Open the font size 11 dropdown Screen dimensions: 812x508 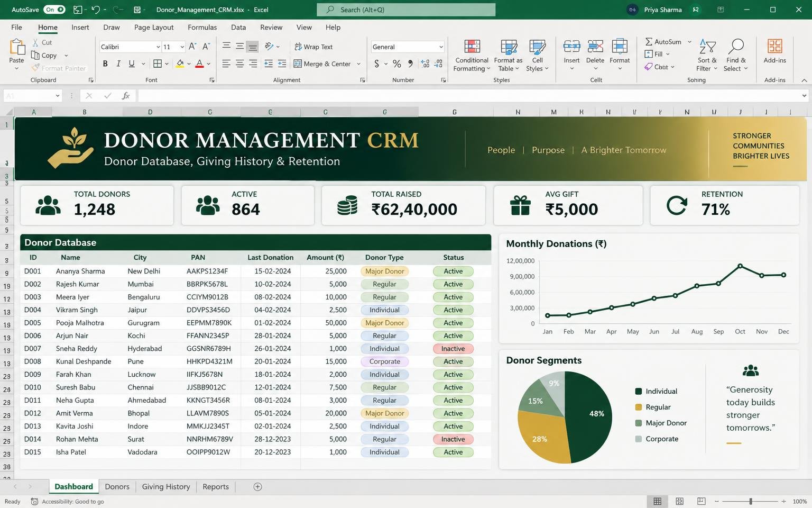[x=182, y=47]
